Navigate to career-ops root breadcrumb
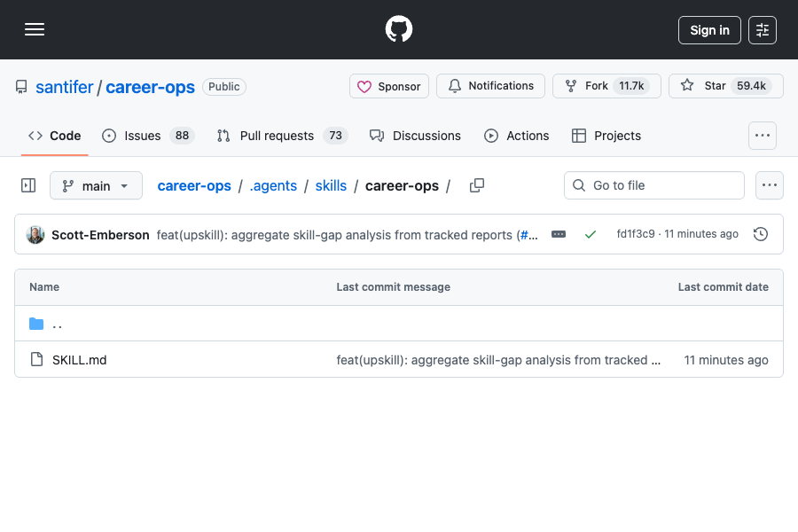The image size is (798, 532). [x=194, y=186]
